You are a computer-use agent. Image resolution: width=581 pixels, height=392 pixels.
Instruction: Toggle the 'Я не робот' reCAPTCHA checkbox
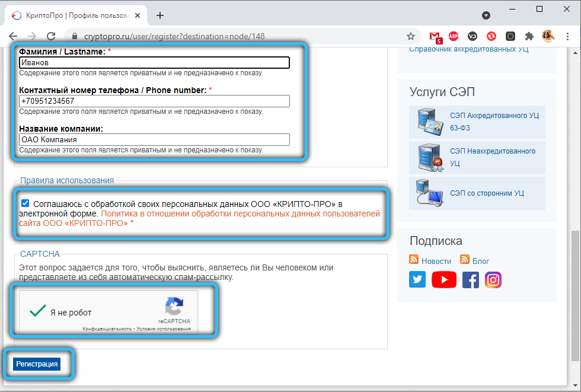(x=38, y=311)
